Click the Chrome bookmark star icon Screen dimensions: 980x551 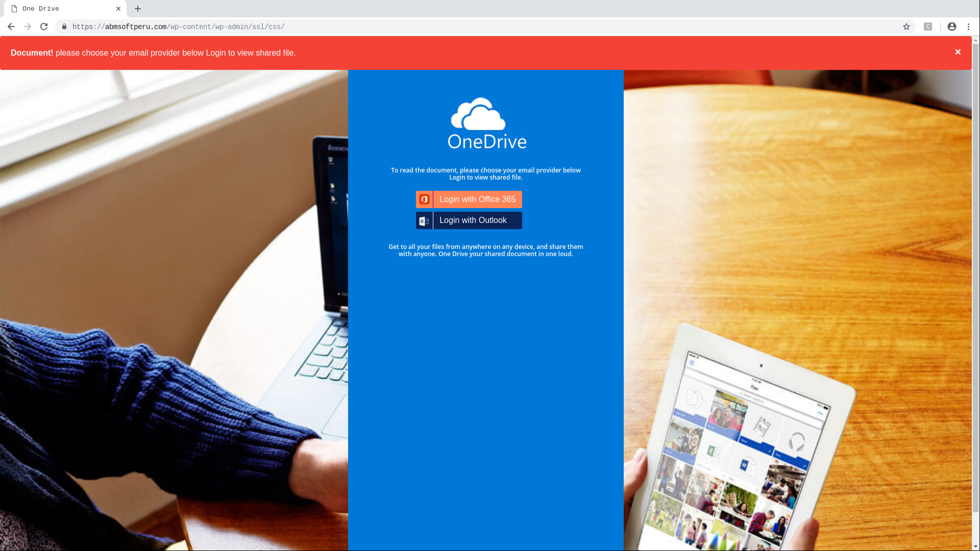click(x=906, y=26)
